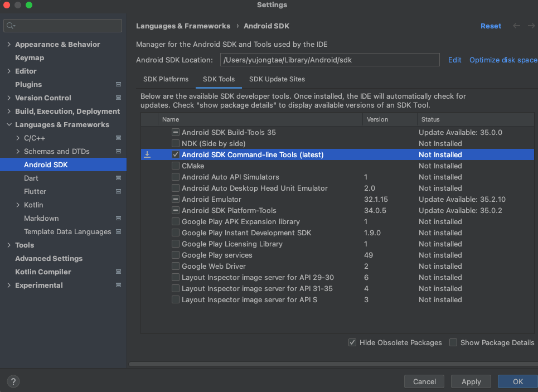538x392 pixels.
Task: Enable Show Package Details checkbox
Action: tap(453, 342)
